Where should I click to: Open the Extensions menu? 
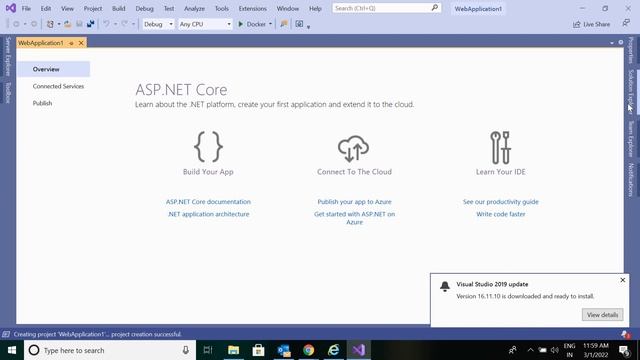pos(253,8)
